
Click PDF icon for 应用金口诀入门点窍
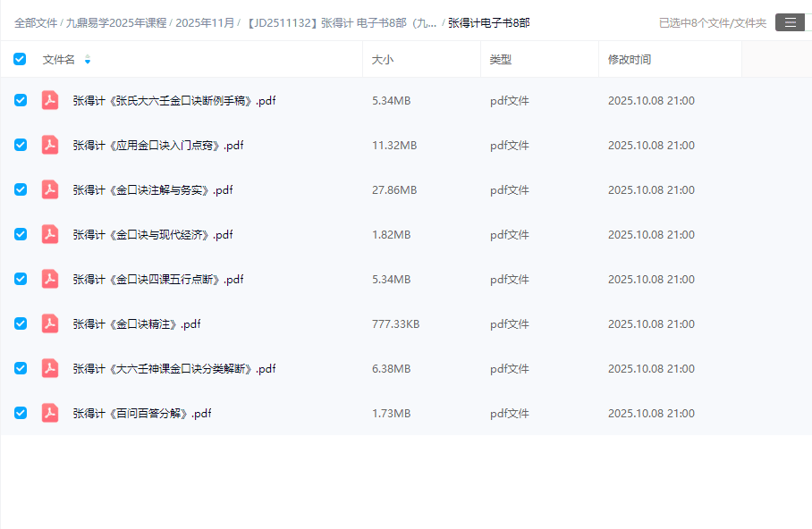click(x=50, y=145)
